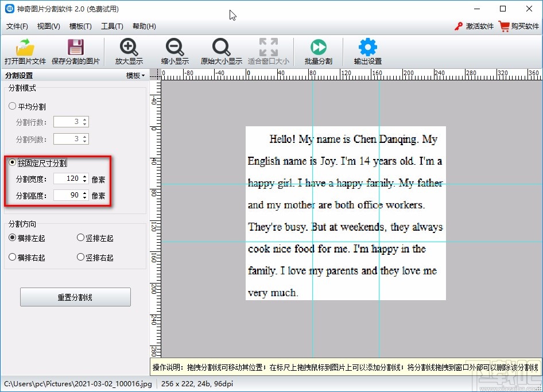Open the 视图(V) menu

click(48, 26)
